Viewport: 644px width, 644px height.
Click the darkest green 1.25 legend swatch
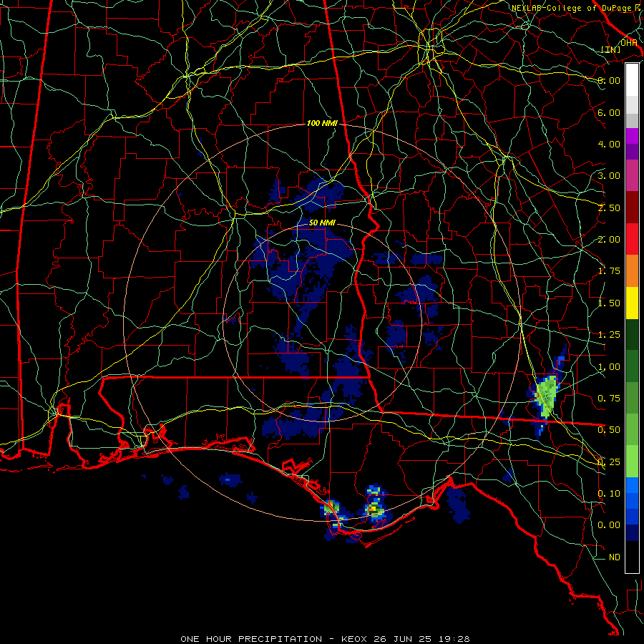[x=632, y=334]
